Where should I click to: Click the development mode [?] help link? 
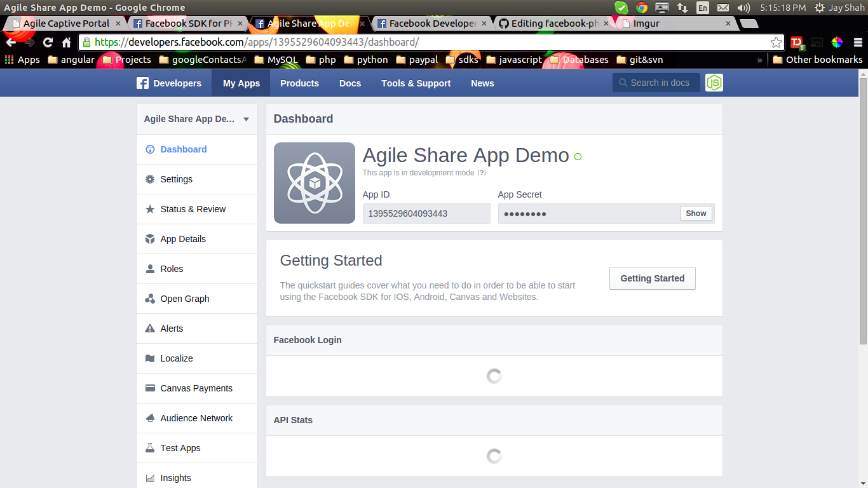point(482,173)
